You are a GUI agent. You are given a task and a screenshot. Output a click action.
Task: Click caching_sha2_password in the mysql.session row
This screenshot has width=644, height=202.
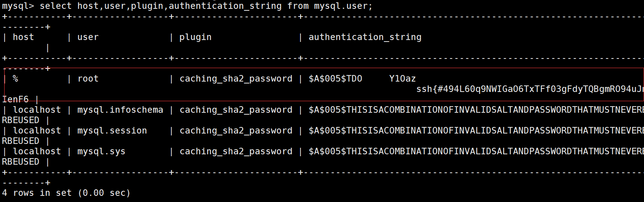click(236, 131)
